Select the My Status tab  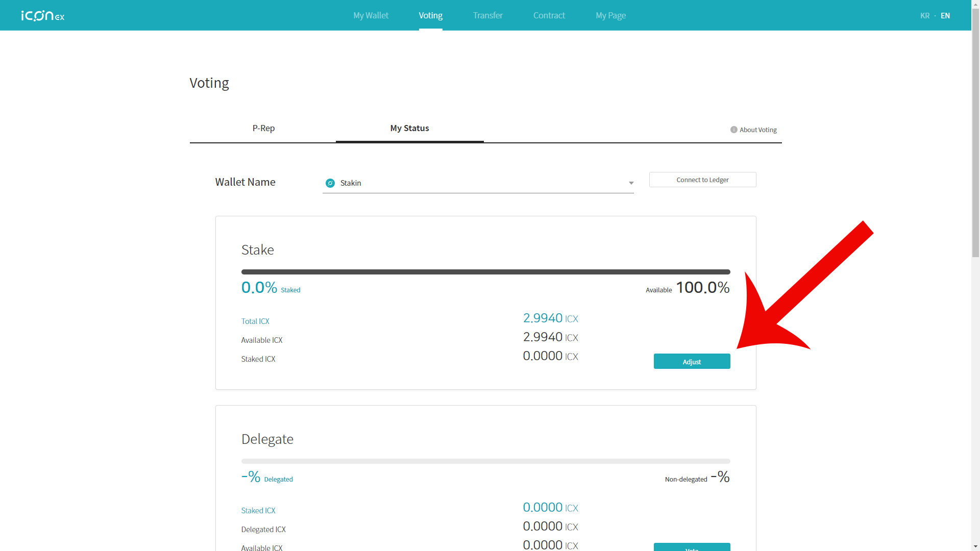click(x=409, y=128)
